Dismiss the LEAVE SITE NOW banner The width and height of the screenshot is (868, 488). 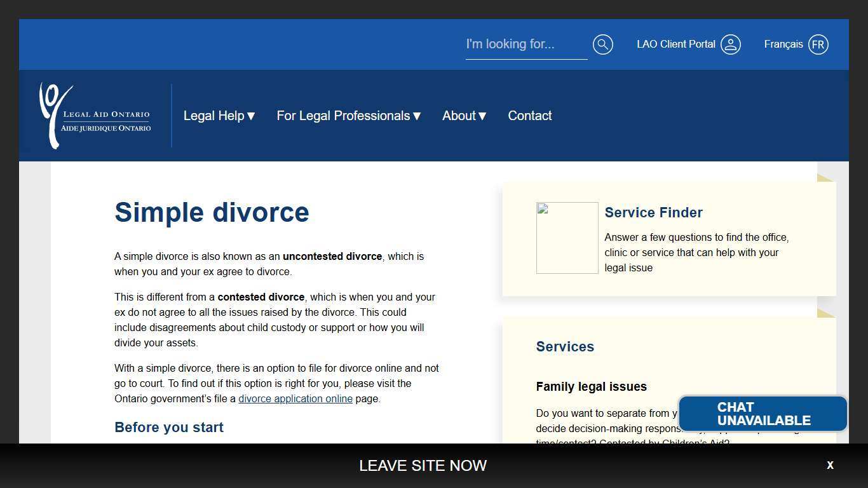tap(830, 465)
